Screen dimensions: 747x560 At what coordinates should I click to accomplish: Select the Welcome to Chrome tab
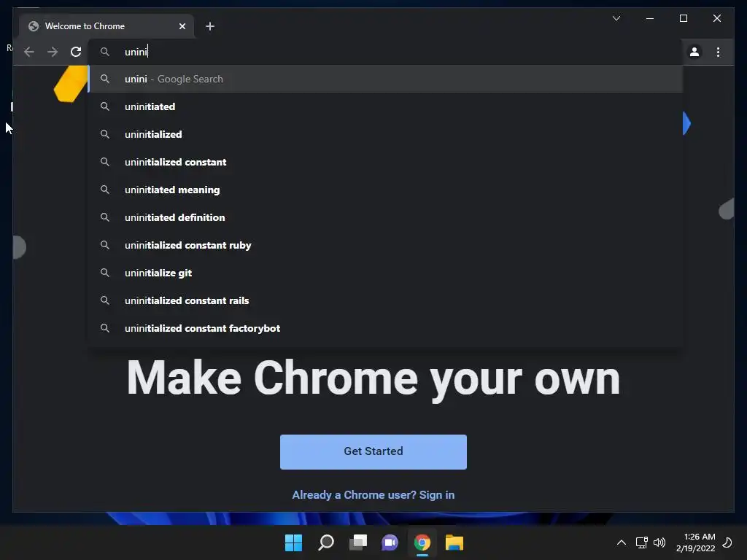tap(107, 26)
